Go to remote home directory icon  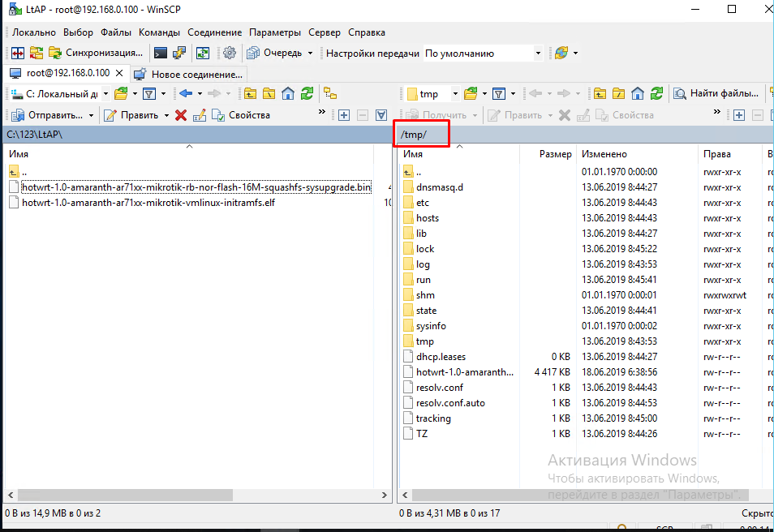click(637, 93)
